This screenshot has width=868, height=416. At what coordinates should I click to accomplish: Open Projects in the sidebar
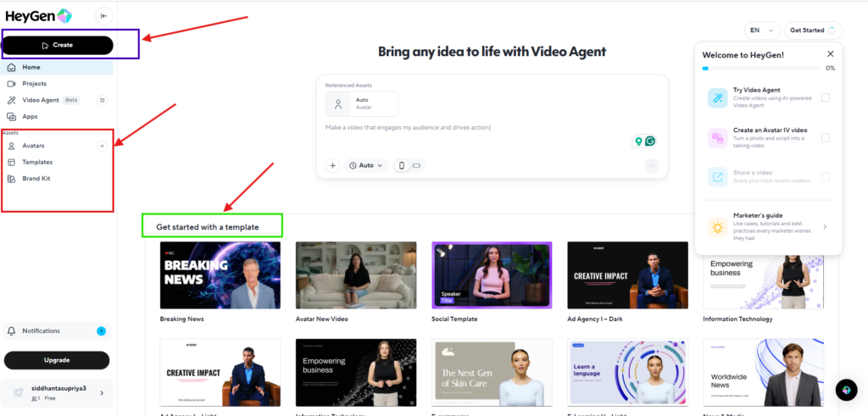click(x=34, y=83)
